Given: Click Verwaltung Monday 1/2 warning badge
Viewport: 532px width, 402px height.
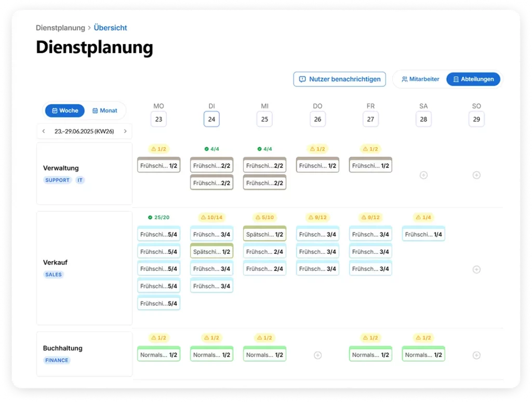Looking at the screenshot, I should click(x=159, y=149).
